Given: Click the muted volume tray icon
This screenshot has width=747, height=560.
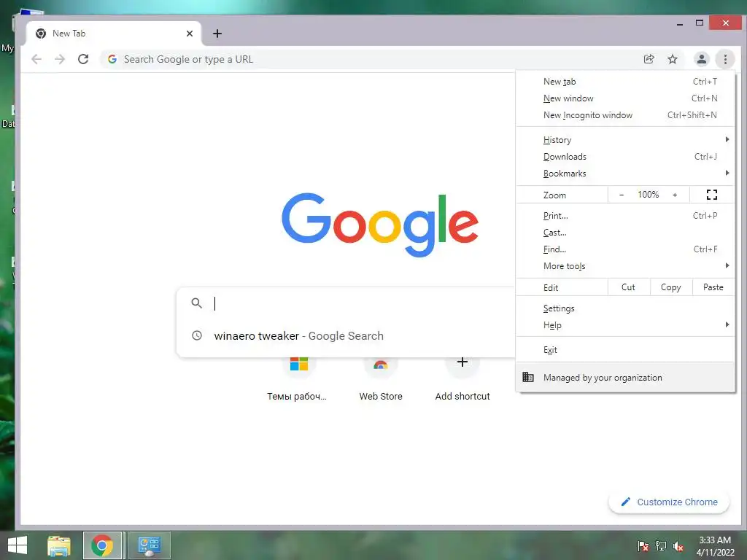Looking at the screenshot, I should point(678,546).
